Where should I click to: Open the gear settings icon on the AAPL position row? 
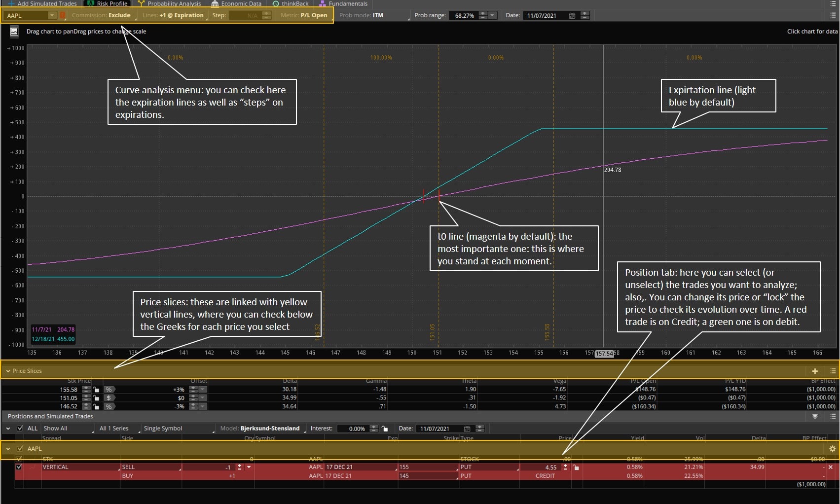click(832, 448)
